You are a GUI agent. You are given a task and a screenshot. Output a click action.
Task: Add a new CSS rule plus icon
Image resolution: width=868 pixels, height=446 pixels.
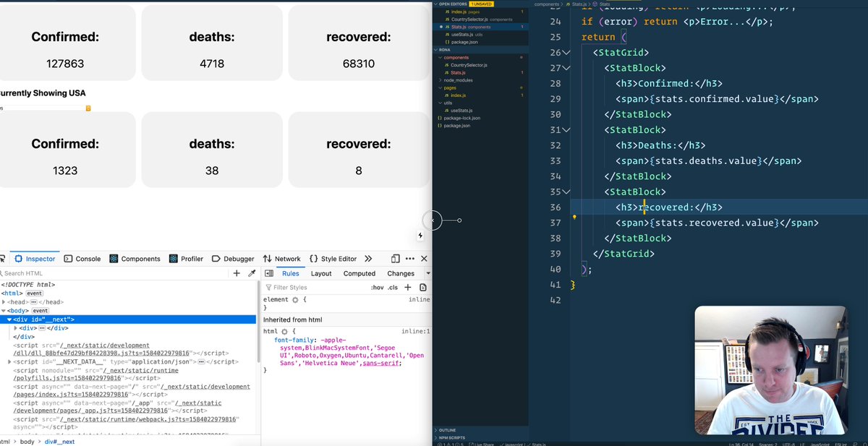(x=408, y=288)
